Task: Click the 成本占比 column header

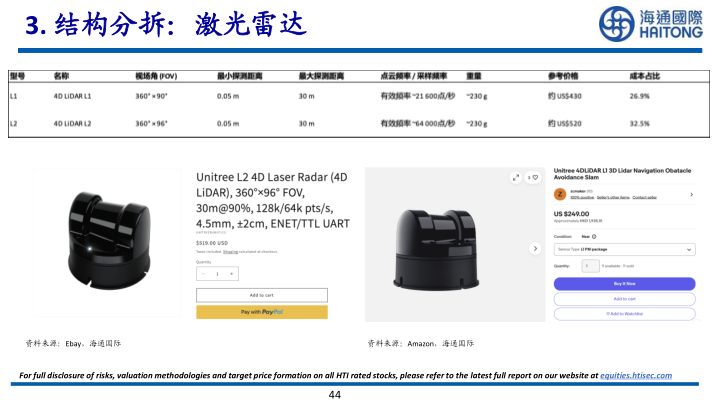Action: (645, 76)
